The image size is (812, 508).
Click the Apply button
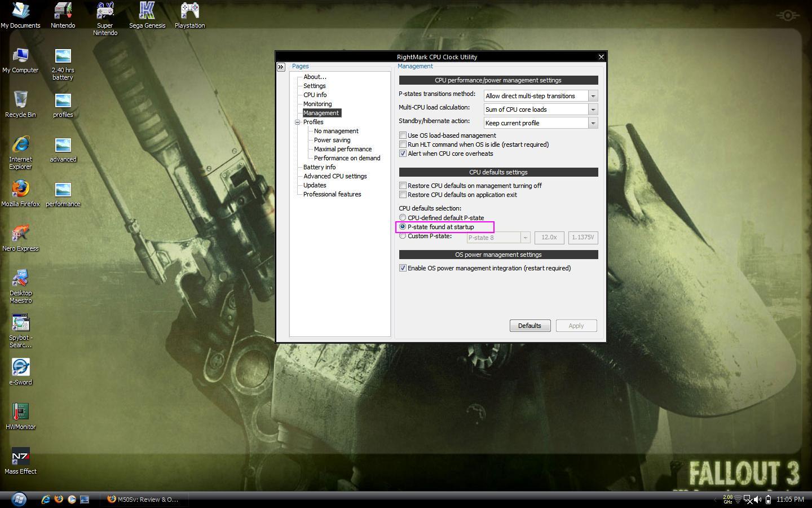(576, 326)
